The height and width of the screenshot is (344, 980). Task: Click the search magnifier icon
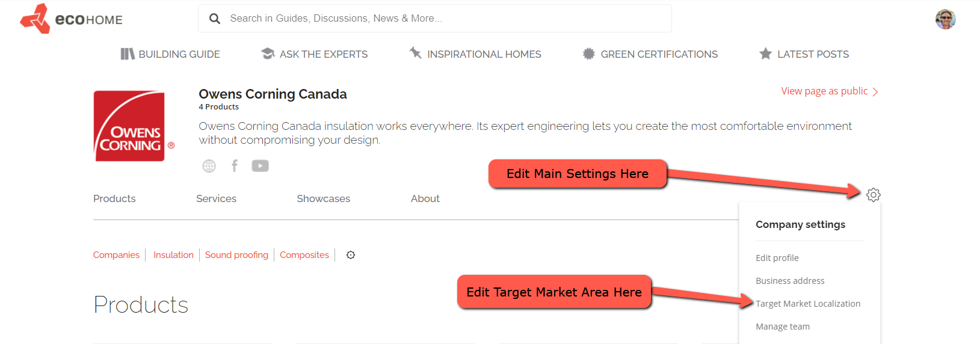point(215,19)
